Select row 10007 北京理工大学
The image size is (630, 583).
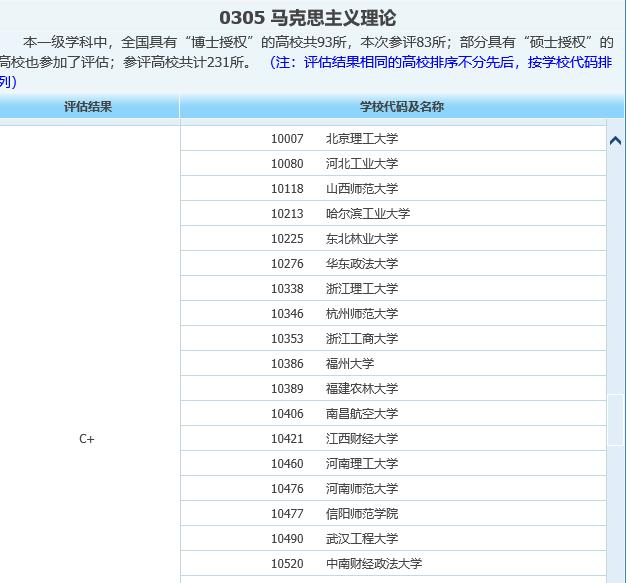[393, 139]
